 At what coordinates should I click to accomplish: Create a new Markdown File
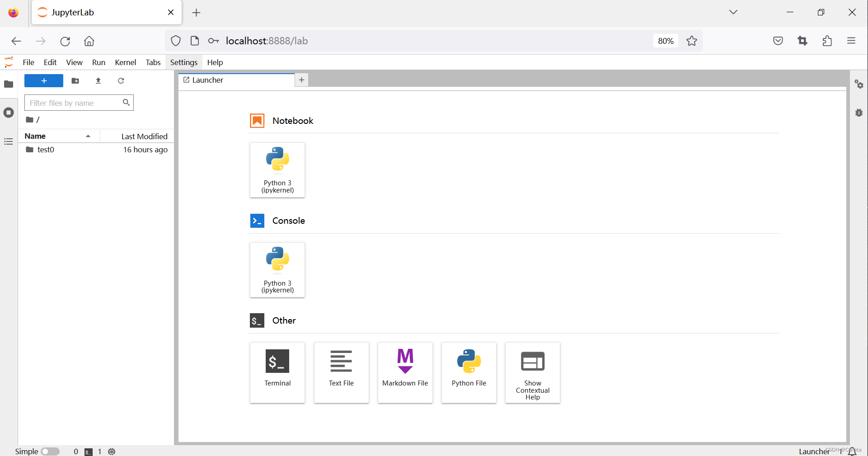pyautogui.click(x=404, y=372)
